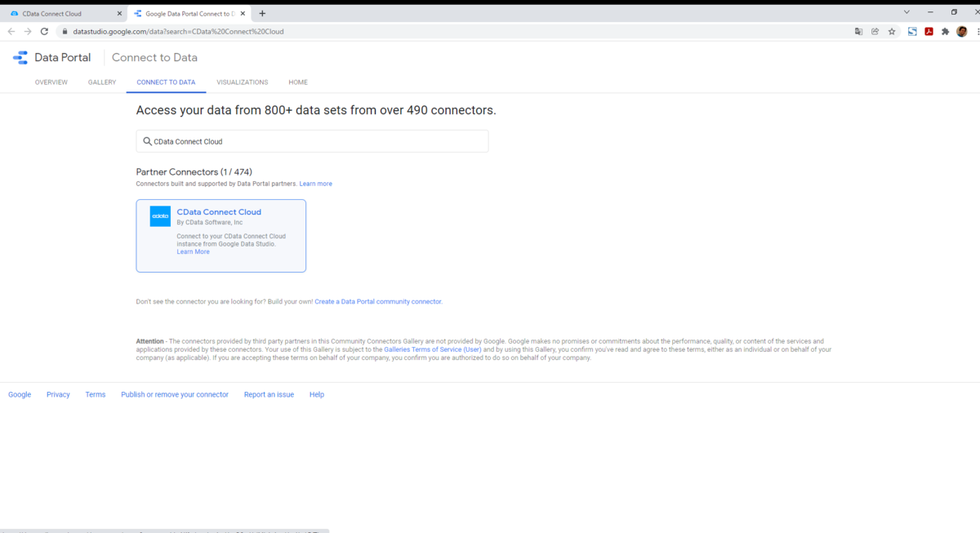
Task: Switch to the CData Connect Cloud browser tab
Action: 64,14
